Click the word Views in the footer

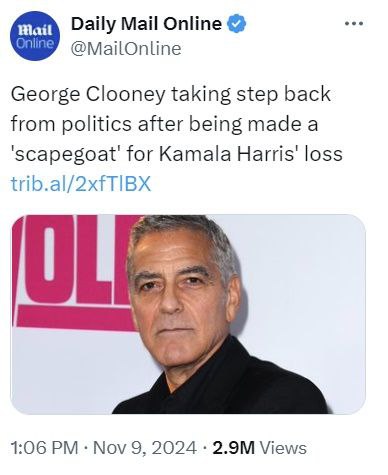pos(283,447)
